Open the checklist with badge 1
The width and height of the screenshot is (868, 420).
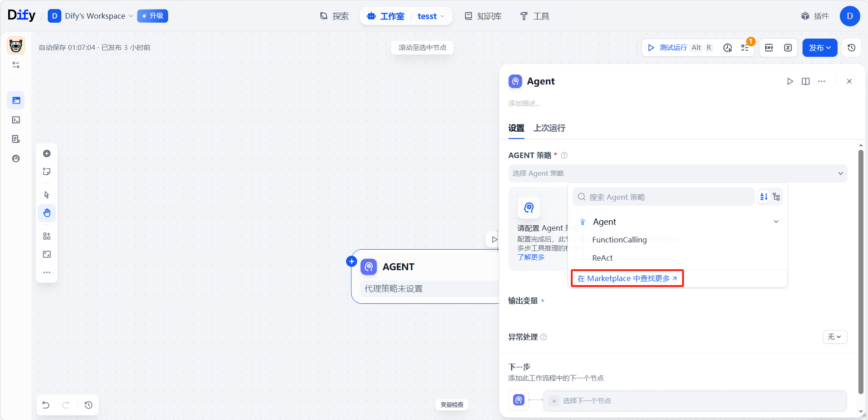(745, 48)
